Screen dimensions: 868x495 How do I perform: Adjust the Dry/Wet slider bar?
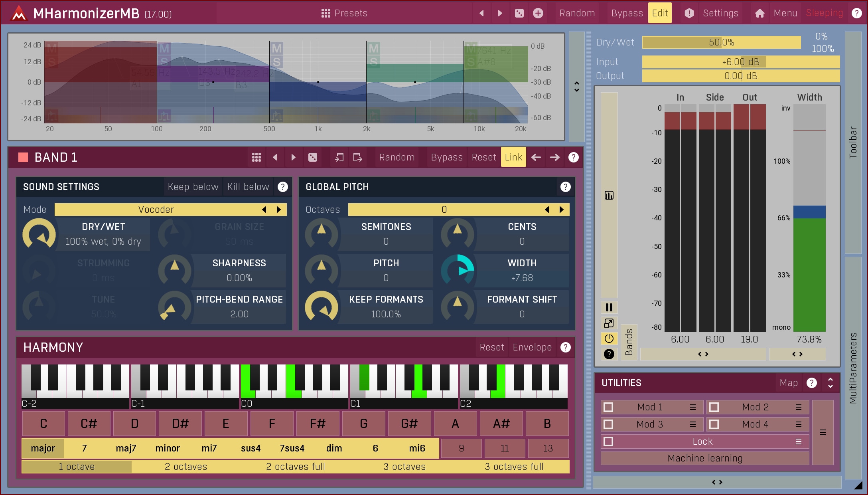tap(721, 42)
